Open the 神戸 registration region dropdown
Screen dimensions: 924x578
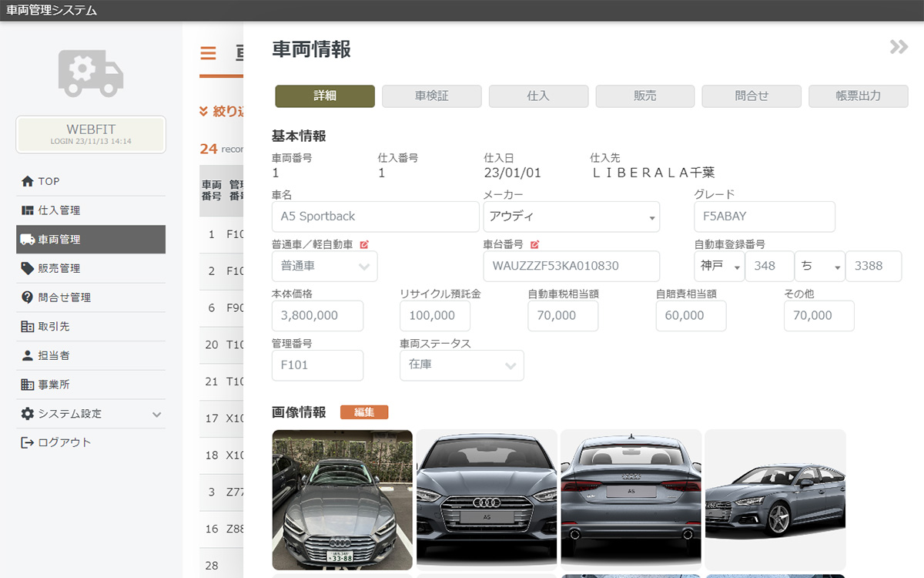coord(719,266)
